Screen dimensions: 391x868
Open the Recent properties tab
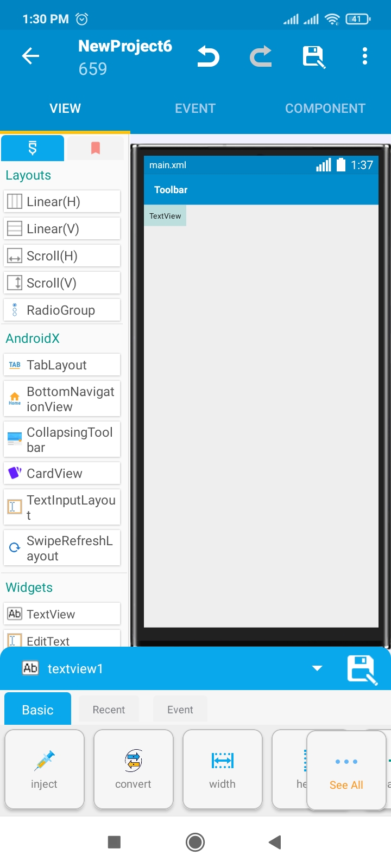coord(109,710)
